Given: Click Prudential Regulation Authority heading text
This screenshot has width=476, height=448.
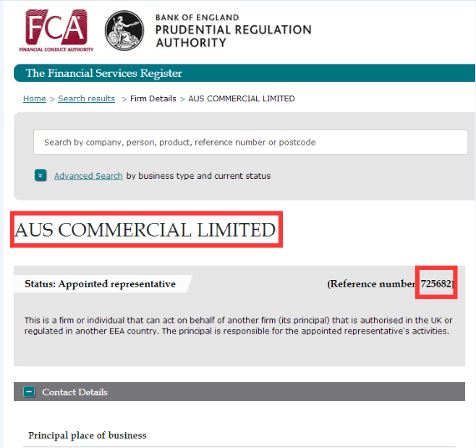Looking at the screenshot, I should click(234, 36).
